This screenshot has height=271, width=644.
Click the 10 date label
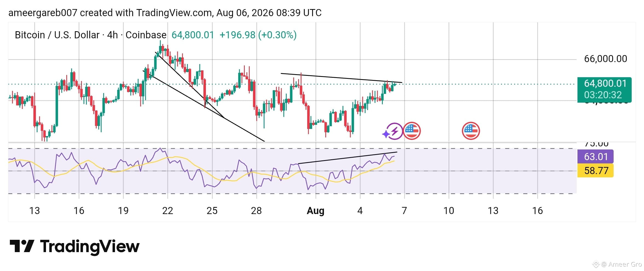point(449,211)
